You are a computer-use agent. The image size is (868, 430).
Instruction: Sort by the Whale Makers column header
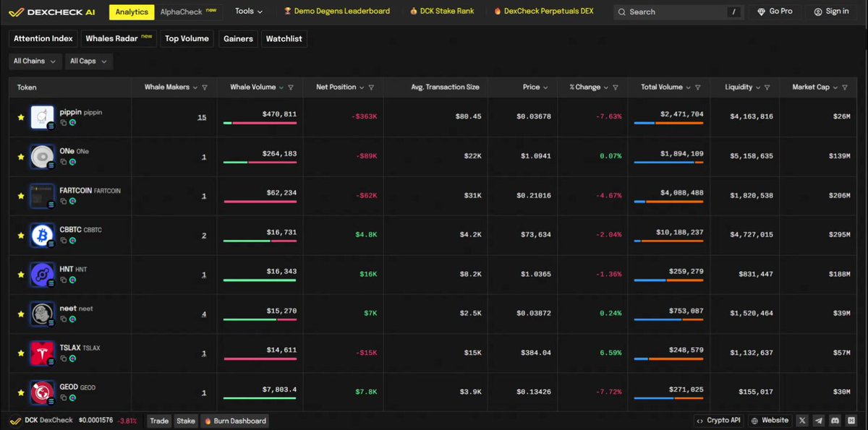[x=171, y=87]
